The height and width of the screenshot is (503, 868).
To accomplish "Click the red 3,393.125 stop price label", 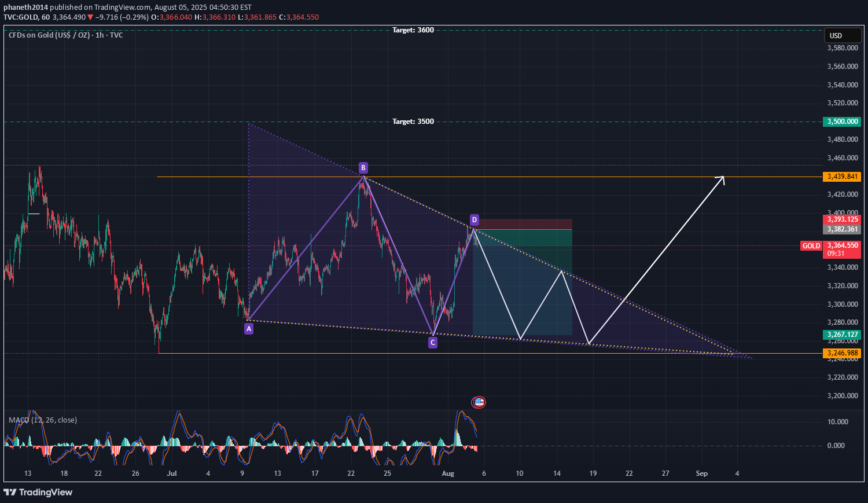I will point(842,219).
